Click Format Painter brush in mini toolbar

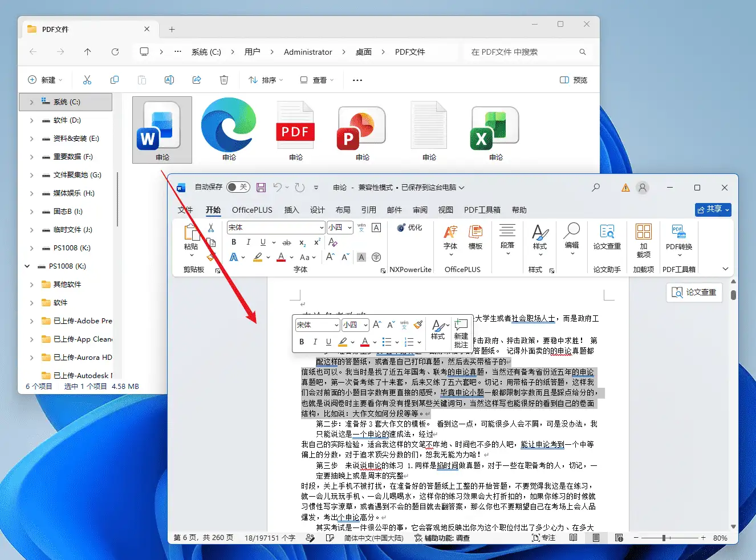(x=418, y=324)
